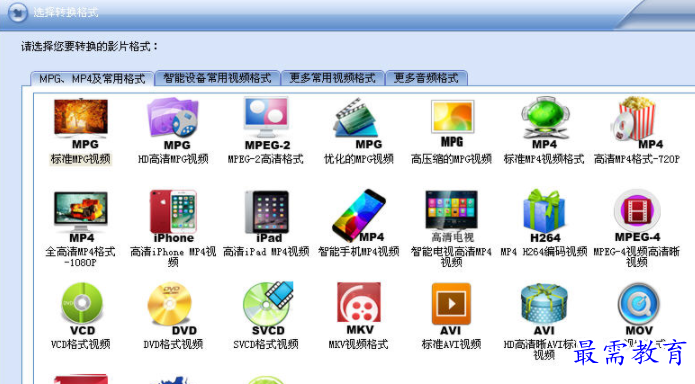
Task: Switch to the 更多音频格式 tab
Action: click(x=426, y=78)
